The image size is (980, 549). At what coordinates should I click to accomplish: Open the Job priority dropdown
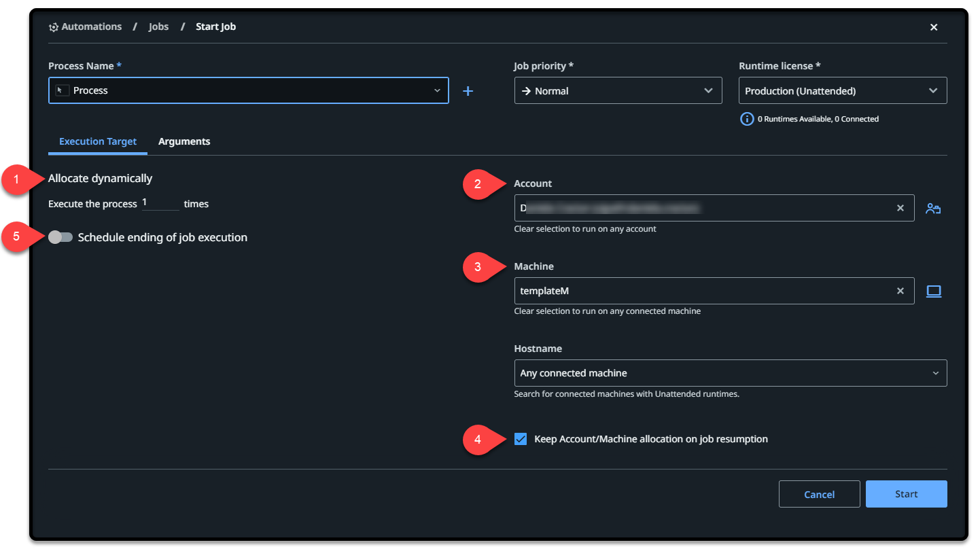click(618, 90)
